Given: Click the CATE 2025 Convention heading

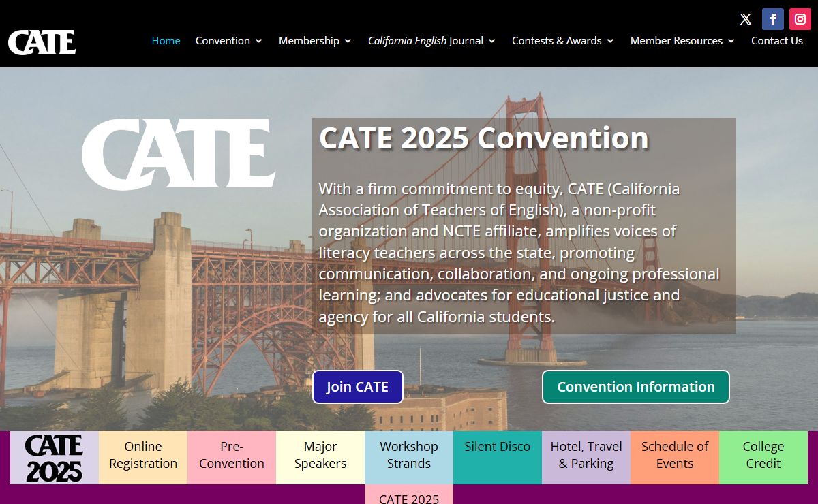Looking at the screenshot, I should click(x=484, y=138).
